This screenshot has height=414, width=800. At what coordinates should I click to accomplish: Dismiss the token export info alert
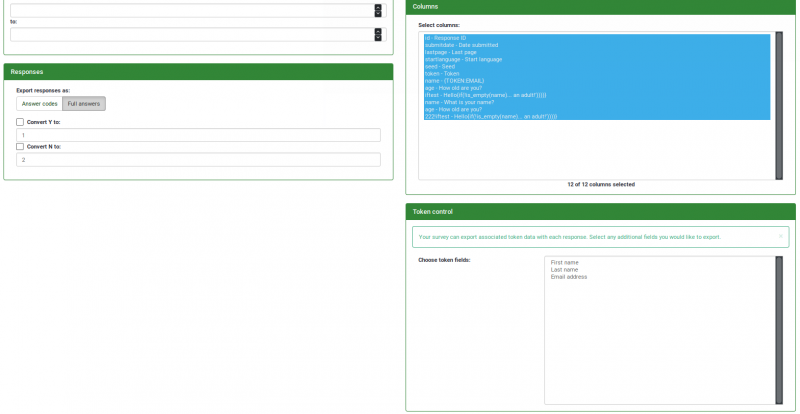[781, 237]
